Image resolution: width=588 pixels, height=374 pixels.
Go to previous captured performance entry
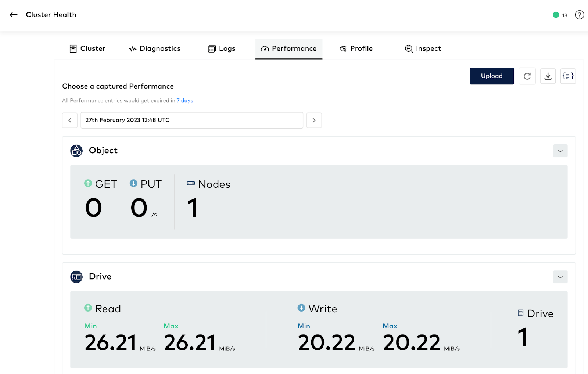pyautogui.click(x=70, y=120)
